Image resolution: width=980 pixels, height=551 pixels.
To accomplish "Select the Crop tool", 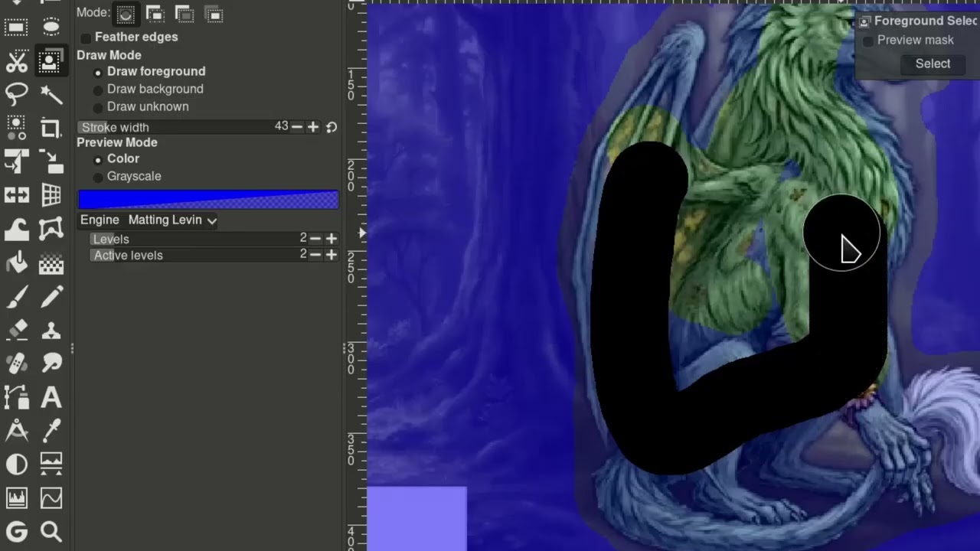I will coord(51,128).
